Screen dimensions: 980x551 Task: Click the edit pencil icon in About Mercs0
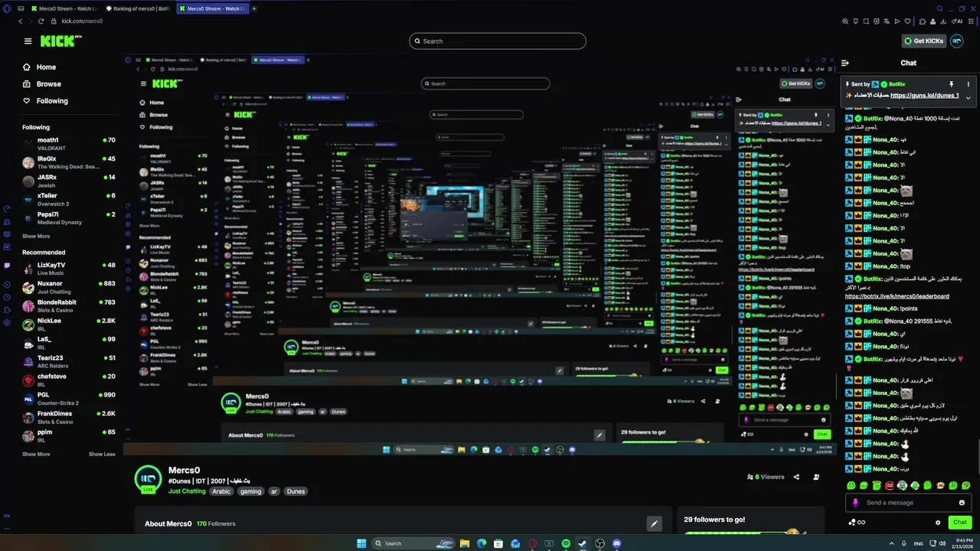click(x=654, y=523)
